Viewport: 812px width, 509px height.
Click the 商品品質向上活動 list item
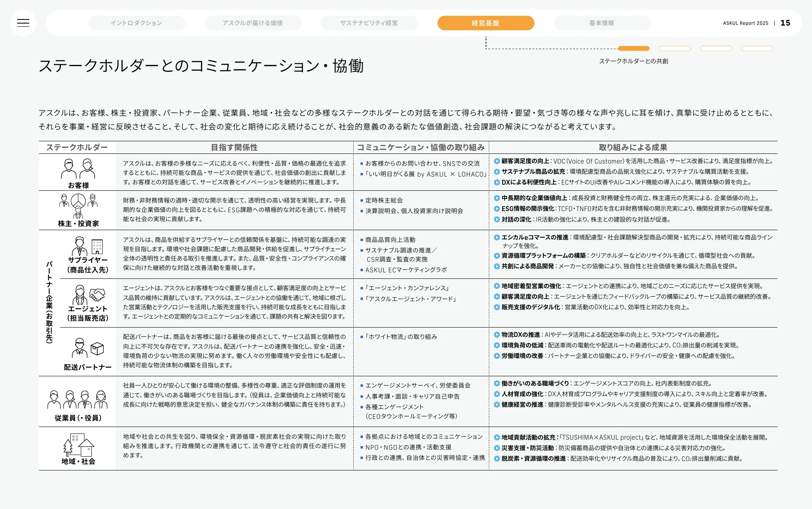390,240
